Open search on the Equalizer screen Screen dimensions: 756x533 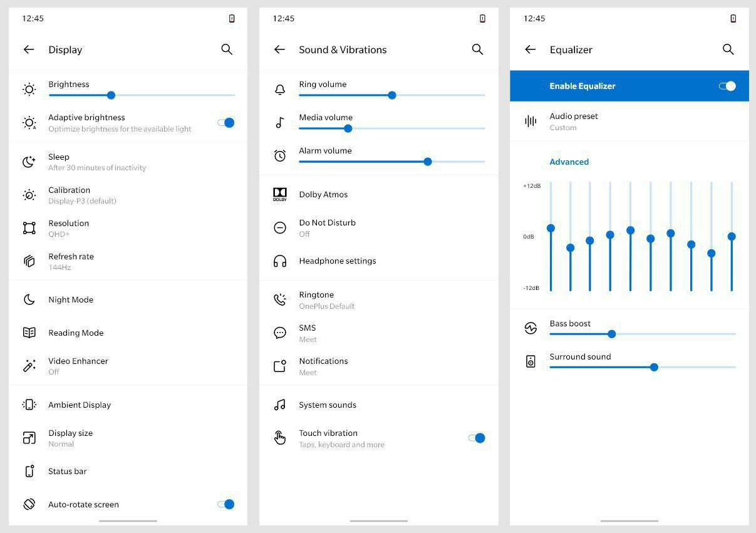click(x=728, y=49)
